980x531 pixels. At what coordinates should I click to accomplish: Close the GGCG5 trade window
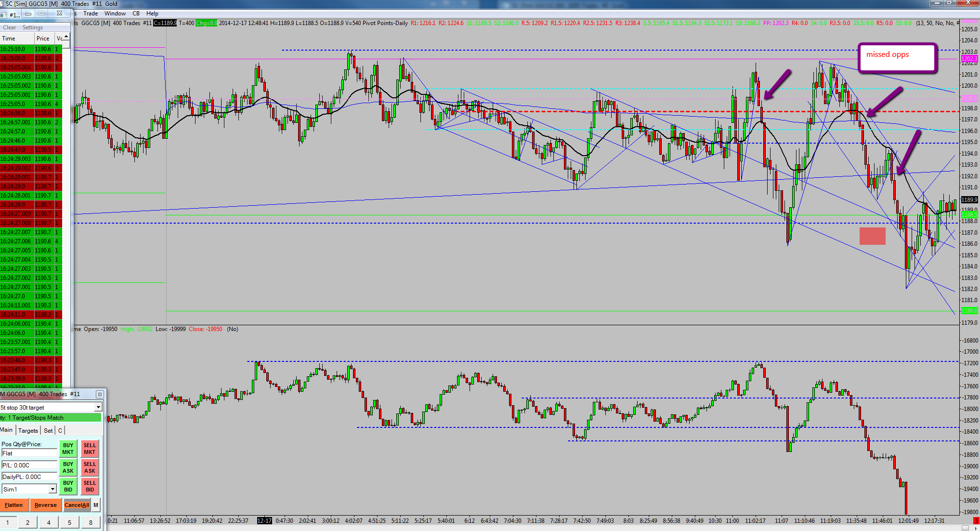click(x=100, y=394)
